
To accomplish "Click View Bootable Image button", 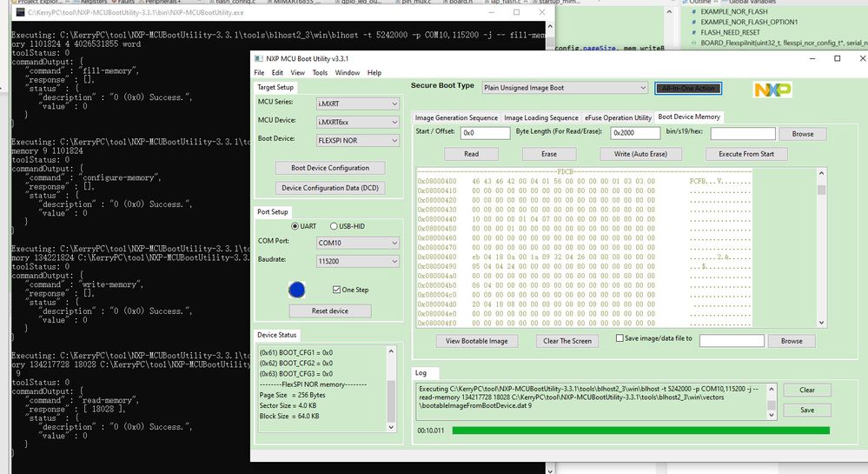I will [477, 341].
